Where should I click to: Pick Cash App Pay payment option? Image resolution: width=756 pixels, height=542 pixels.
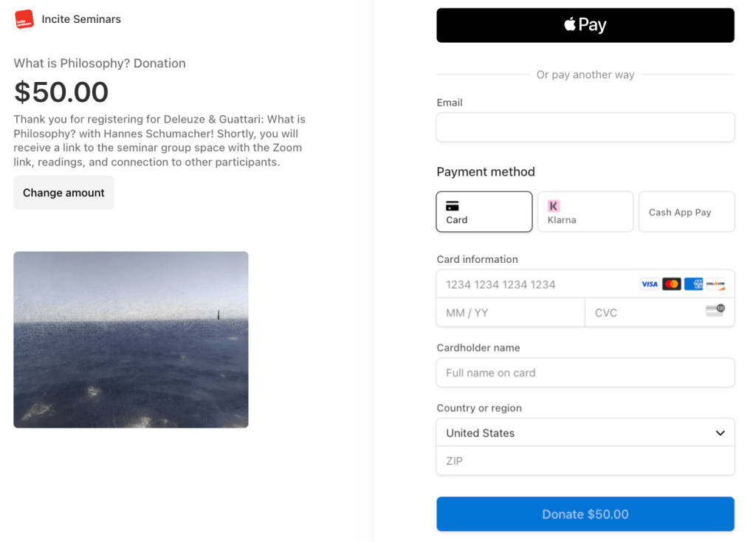(687, 212)
